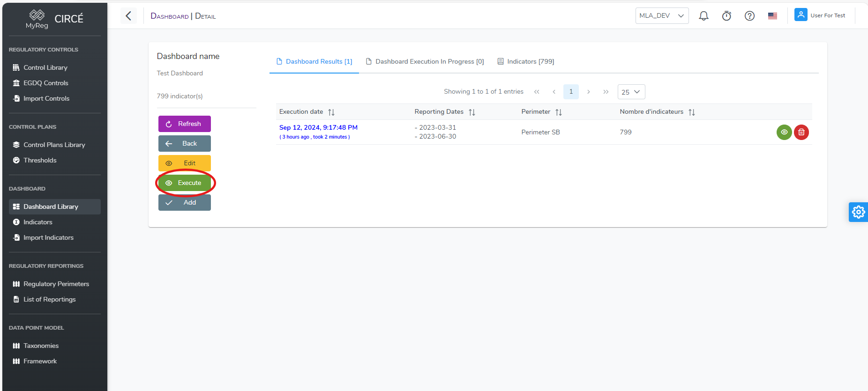
Task: Sort by Perimeter column
Action: 558,112
